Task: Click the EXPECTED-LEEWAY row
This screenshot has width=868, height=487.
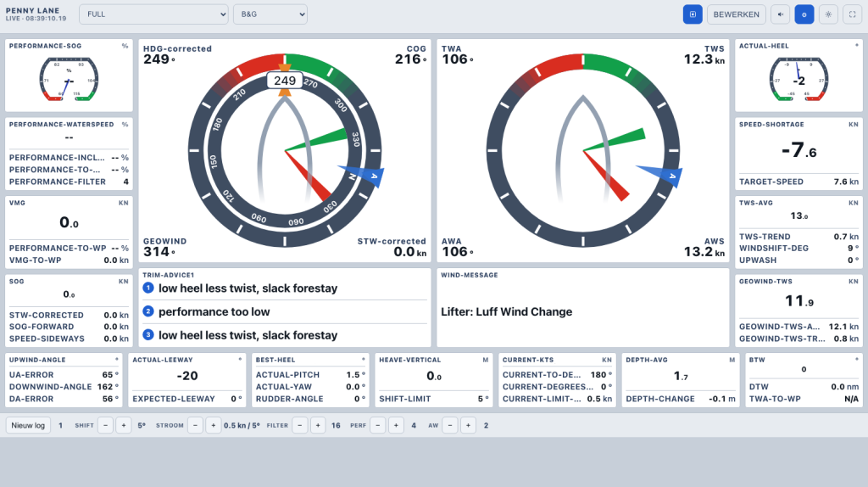Action: pyautogui.click(x=187, y=399)
